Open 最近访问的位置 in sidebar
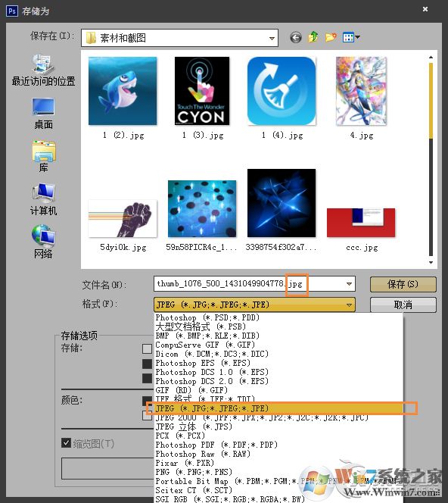448x503 pixels. [x=43, y=70]
